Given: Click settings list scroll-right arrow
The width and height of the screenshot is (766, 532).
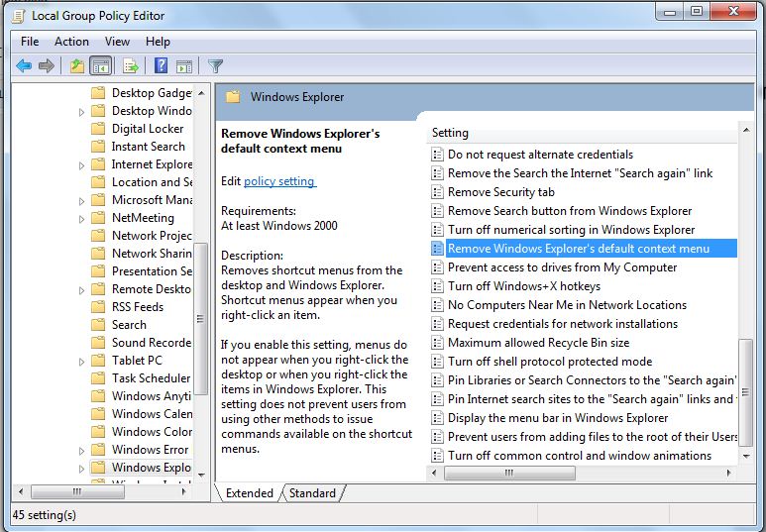Looking at the screenshot, I should (x=729, y=473).
